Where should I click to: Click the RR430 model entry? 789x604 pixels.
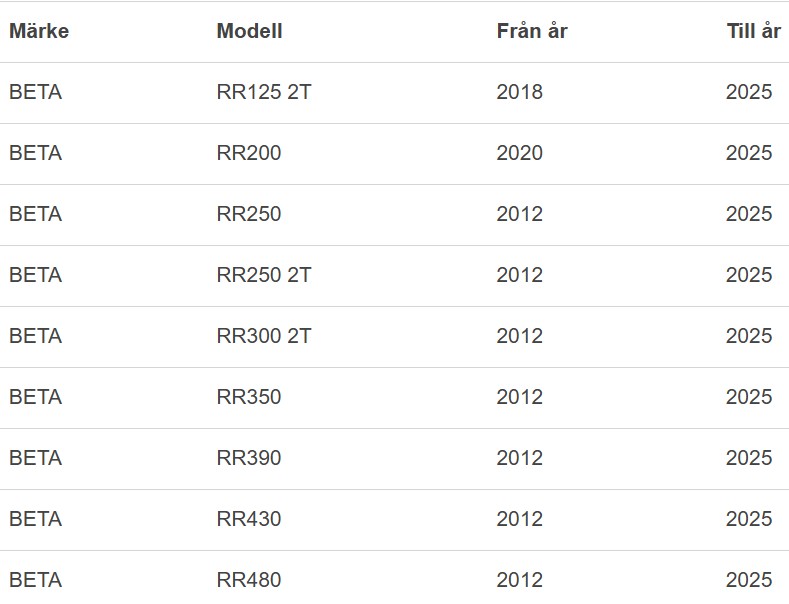[249, 519]
